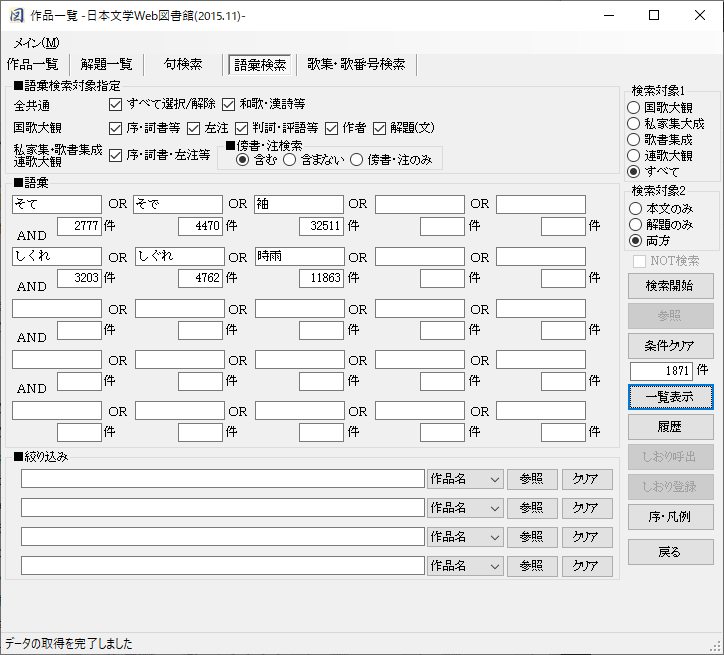The width and height of the screenshot is (724, 655).
Task: Click the 条件クリア button
Action: (x=670, y=346)
